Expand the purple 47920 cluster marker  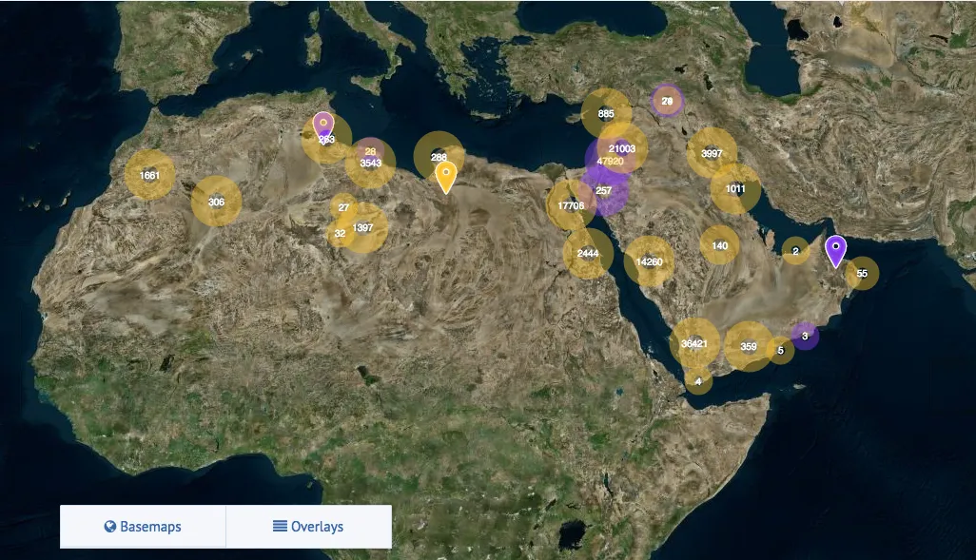pos(610,162)
